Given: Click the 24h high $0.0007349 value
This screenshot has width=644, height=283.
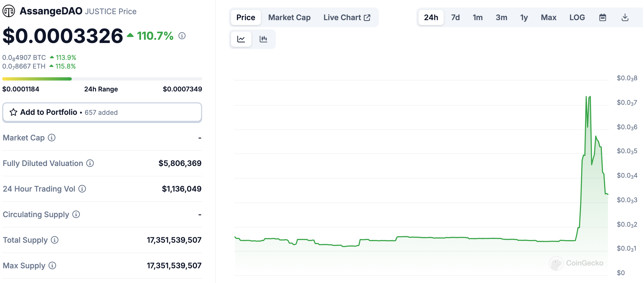Looking at the screenshot, I should click(182, 89).
